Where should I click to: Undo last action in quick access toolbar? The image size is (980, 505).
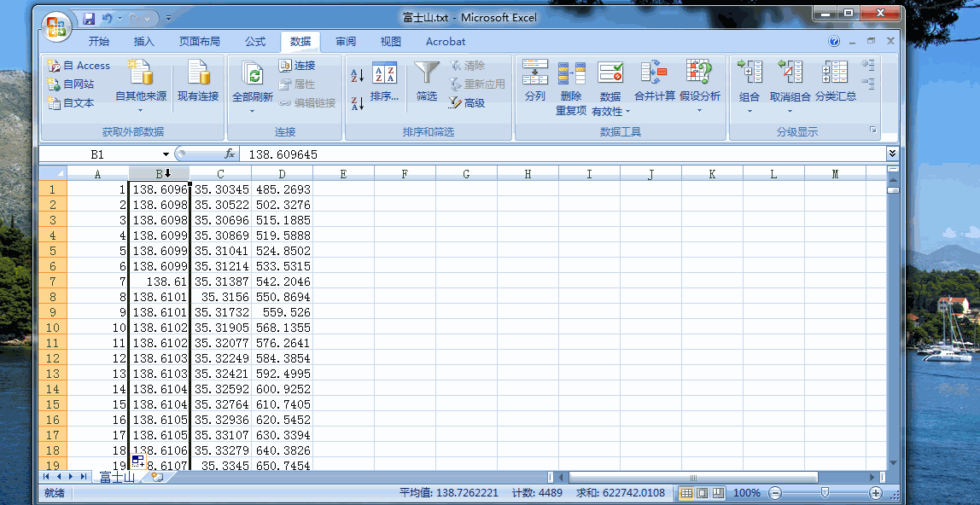108,19
